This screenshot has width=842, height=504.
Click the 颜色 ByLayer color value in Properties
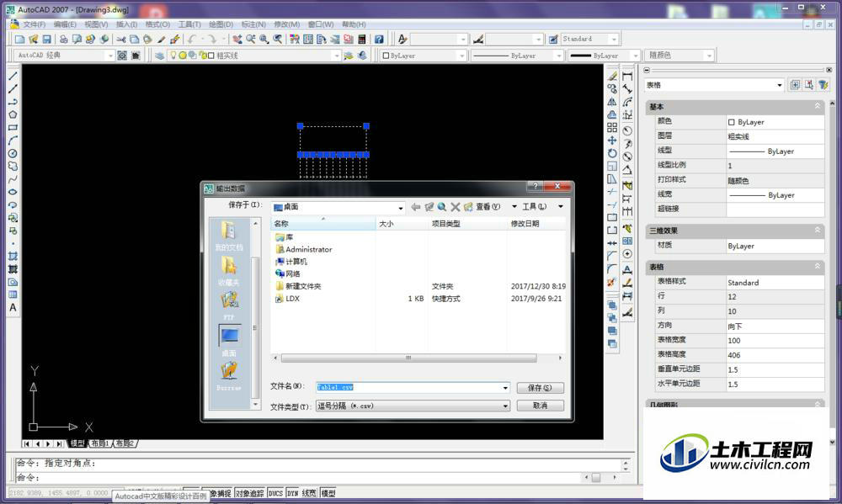click(x=775, y=122)
